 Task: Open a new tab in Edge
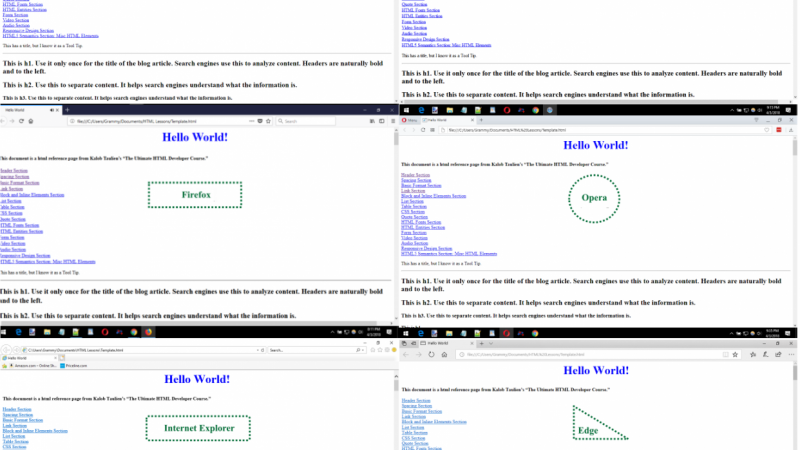coord(481,343)
